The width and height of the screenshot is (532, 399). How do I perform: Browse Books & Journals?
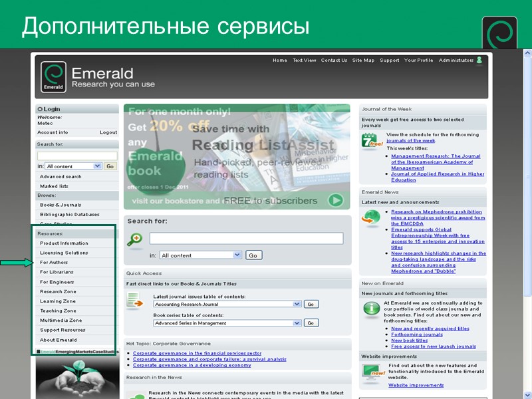click(61, 205)
